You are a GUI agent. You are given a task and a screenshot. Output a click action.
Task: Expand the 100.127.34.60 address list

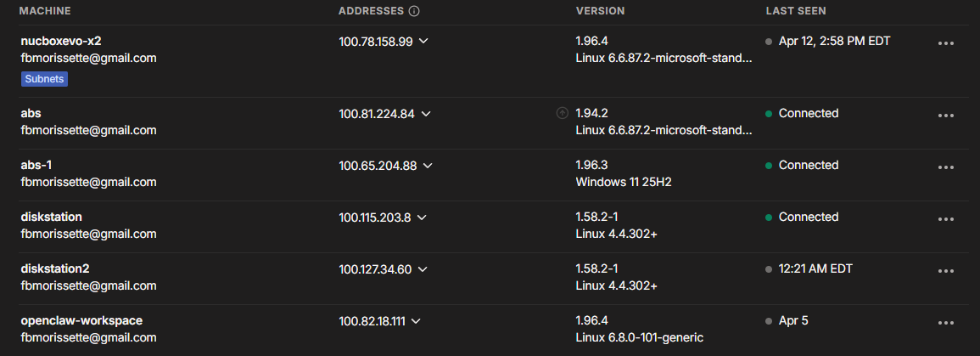click(423, 269)
